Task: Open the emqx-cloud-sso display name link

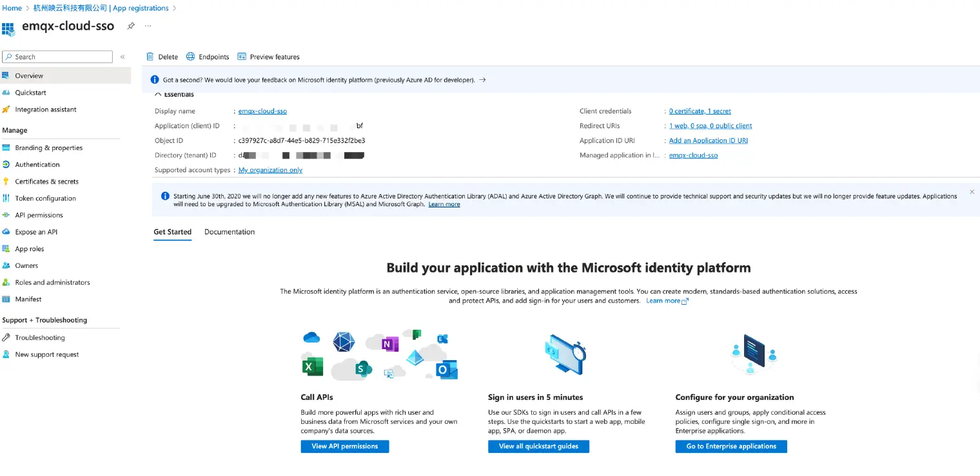Action: click(x=262, y=111)
